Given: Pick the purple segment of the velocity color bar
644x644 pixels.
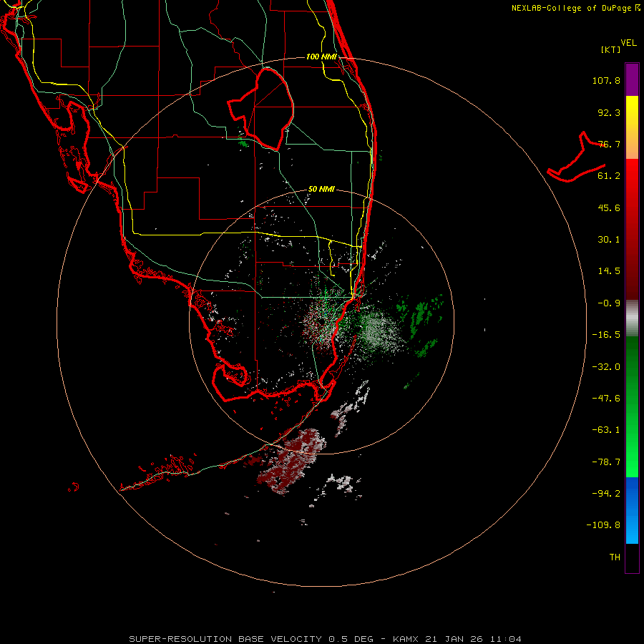Looking at the screenshot, I should tap(632, 79).
